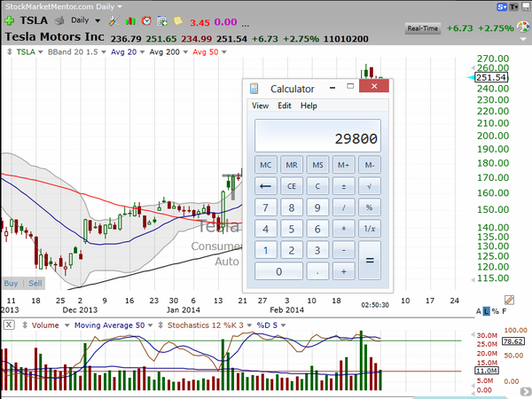Image resolution: width=532 pixels, height=399 pixels.
Task: Click the gray right-arrow scroll button
Action: click(x=525, y=393)
